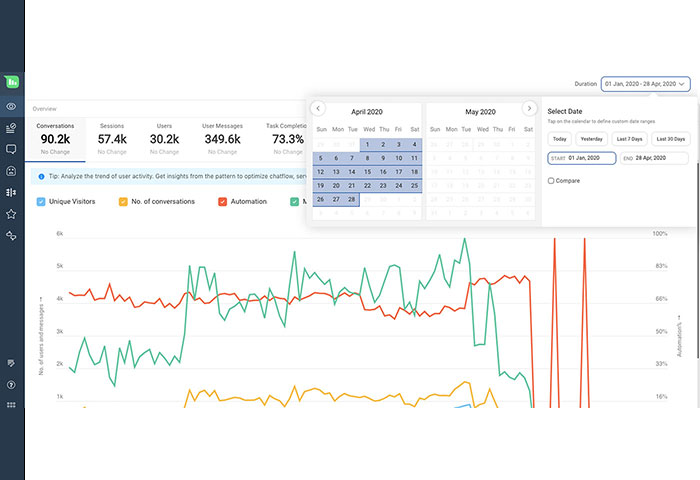Click the bot face icon in sidebar
This screenshot has height=480, width=700.
point(11,170)
